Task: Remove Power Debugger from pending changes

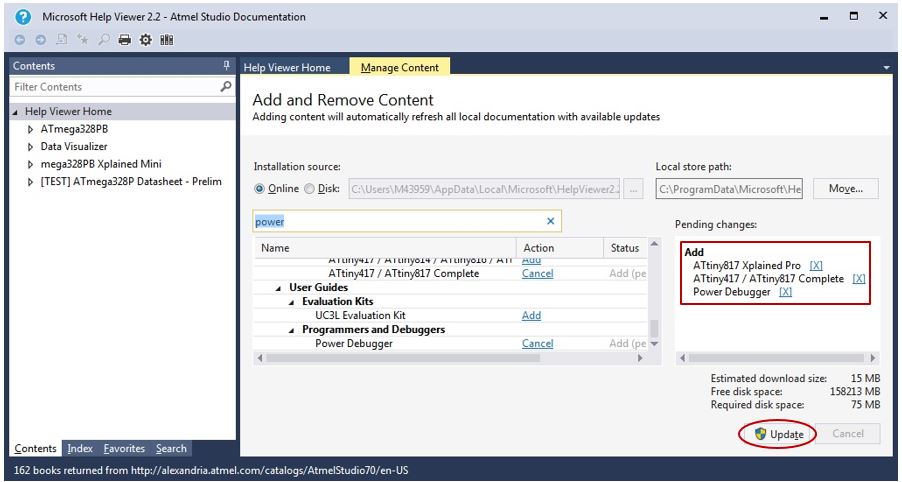Action: (x=785, y=292)
